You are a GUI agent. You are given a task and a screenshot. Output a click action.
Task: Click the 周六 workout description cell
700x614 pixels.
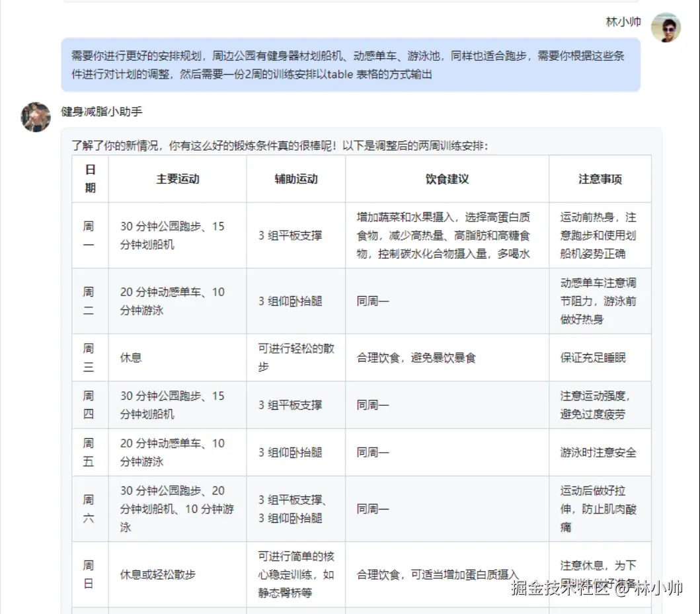click(178, 509)
